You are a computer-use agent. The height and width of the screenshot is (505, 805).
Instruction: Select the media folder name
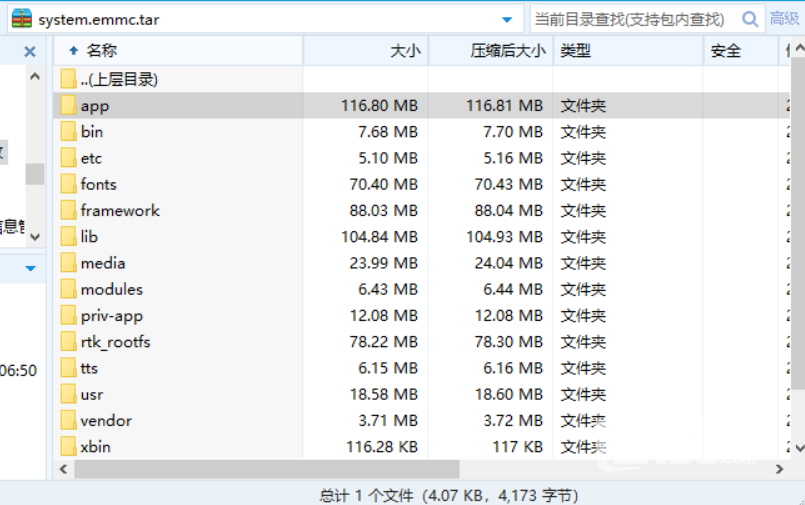click(103, 263)
